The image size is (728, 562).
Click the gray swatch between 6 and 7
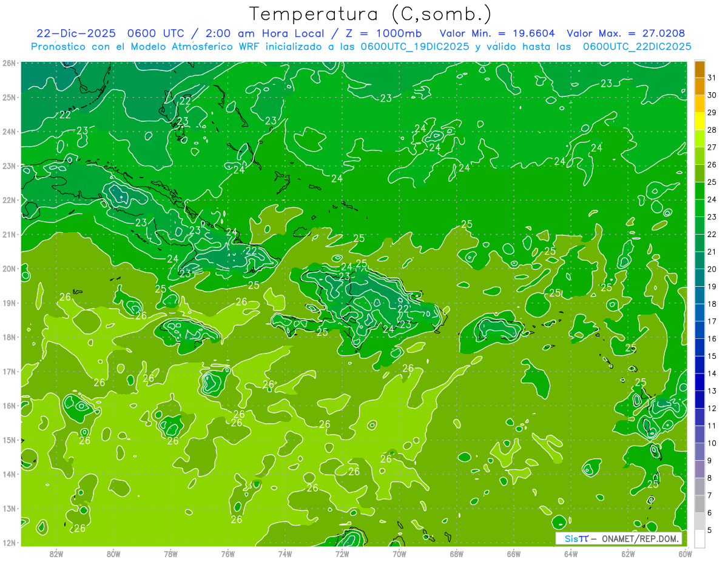coord(699,504)
